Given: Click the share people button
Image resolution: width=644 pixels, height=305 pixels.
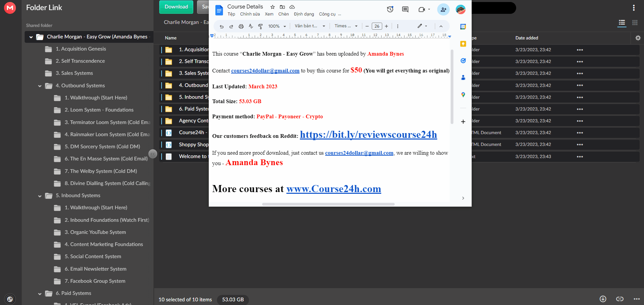Looking at the screenshot, I should (443, 9).
